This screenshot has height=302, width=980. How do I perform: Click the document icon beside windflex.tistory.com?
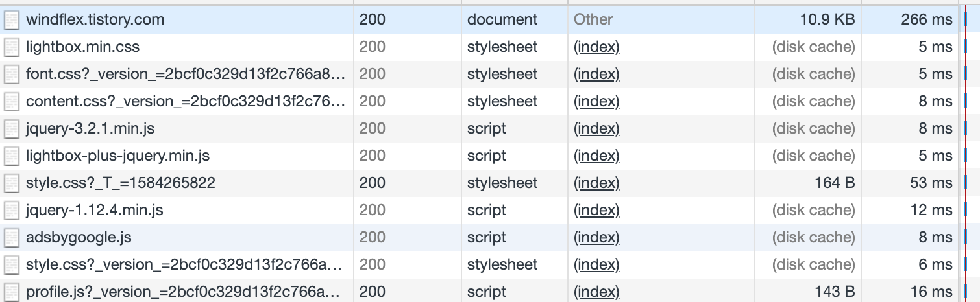[x=11, y=20]
